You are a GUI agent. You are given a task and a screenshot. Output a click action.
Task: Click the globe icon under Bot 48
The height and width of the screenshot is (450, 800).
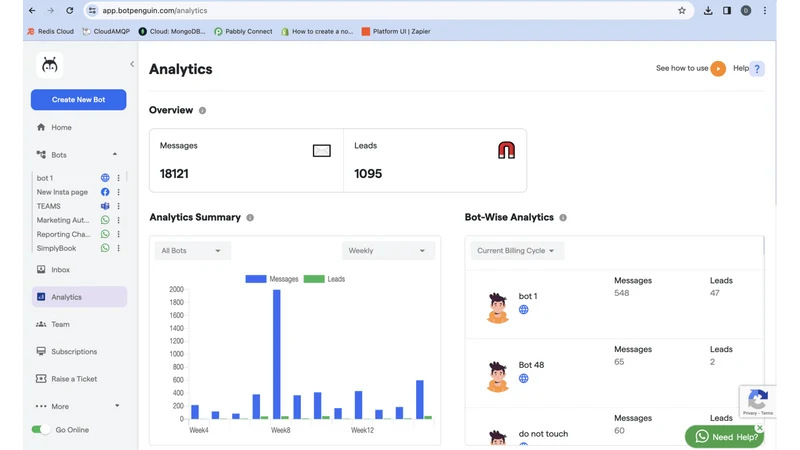523,379
